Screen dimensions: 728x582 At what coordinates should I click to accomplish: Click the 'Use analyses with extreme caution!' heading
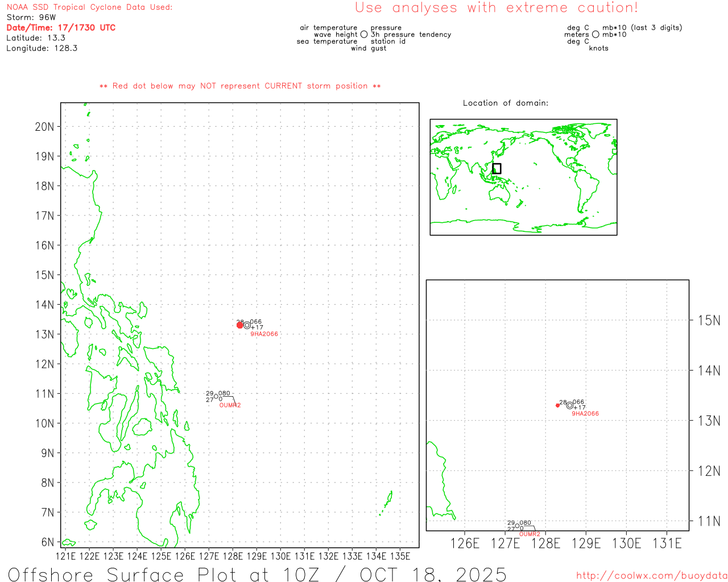[x=496, y=8]
